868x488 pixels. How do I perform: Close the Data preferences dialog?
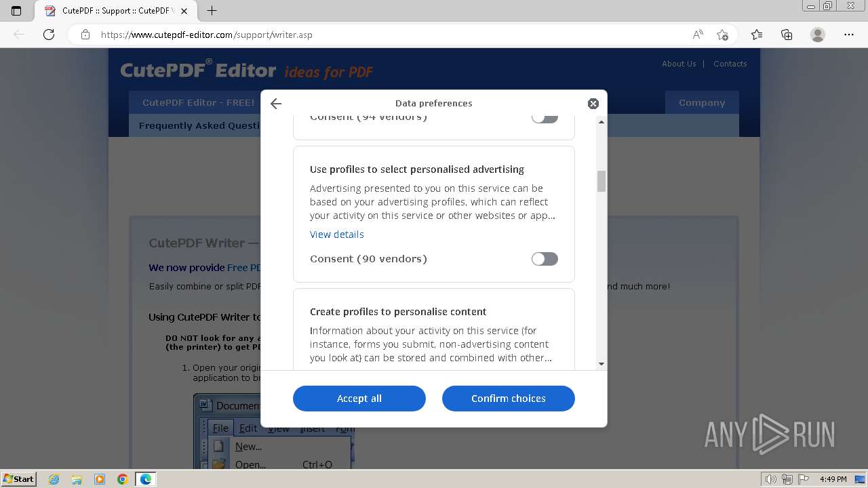coord(593,104)
